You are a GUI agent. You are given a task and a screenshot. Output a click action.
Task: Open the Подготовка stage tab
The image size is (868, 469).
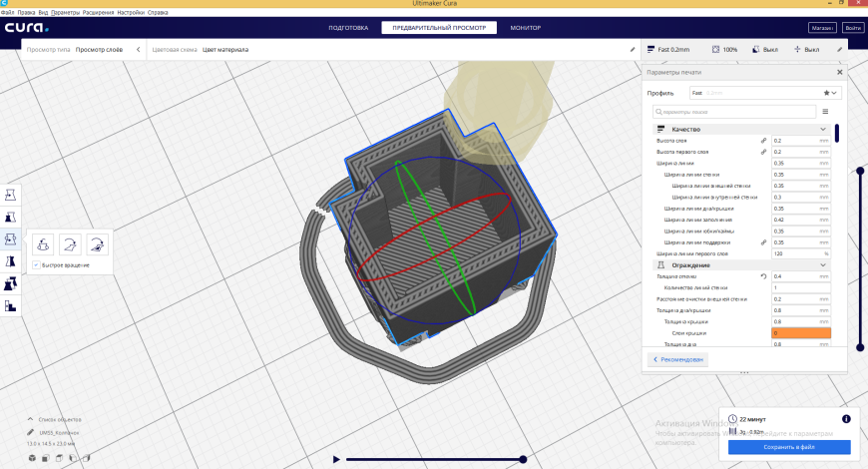pyautogui.click(x=348, y=28)
